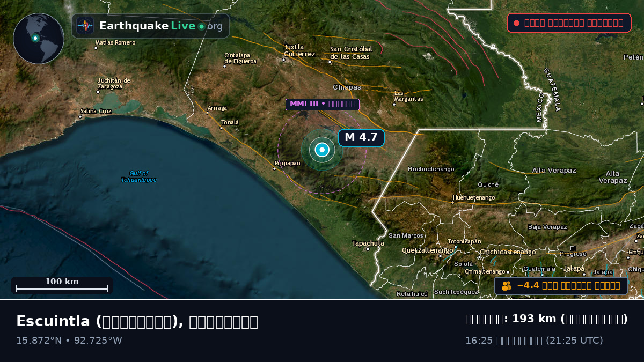Click the Escuintla location title

tap(137, 321)
